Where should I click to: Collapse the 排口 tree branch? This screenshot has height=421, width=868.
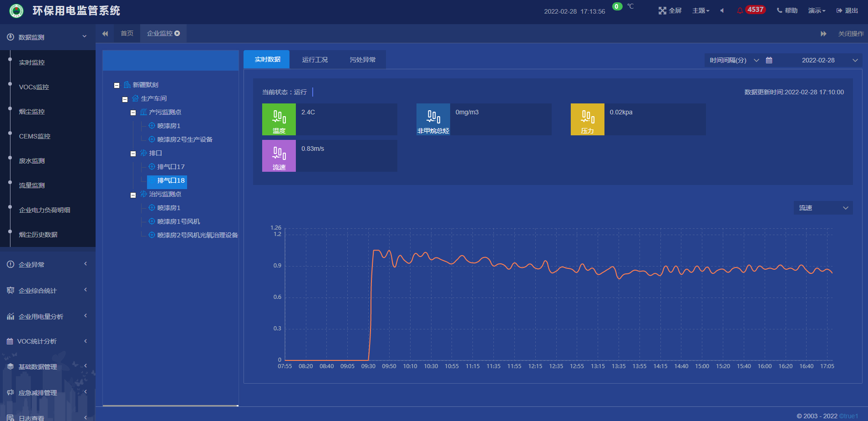coord(133,154)
